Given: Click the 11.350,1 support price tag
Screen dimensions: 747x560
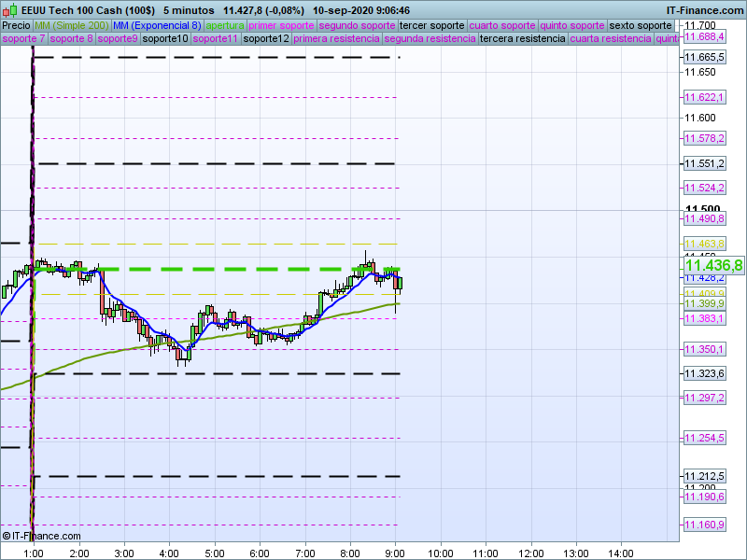Looking at the screenshot, I should click(704, 349).
